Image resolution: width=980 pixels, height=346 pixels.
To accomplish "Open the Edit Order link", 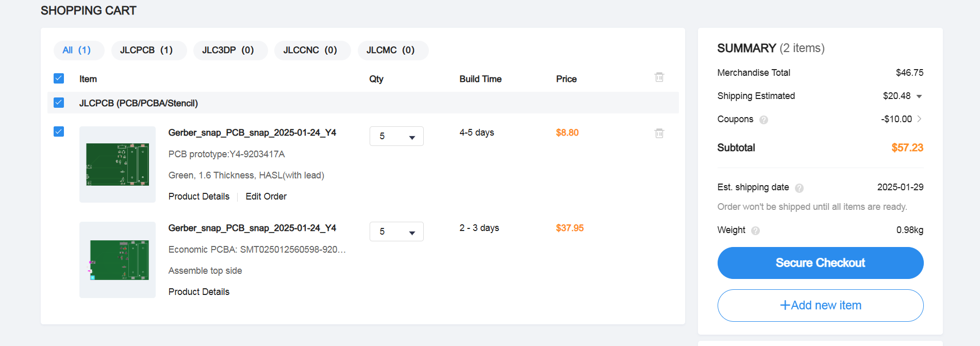I will (x=266, y=196).
